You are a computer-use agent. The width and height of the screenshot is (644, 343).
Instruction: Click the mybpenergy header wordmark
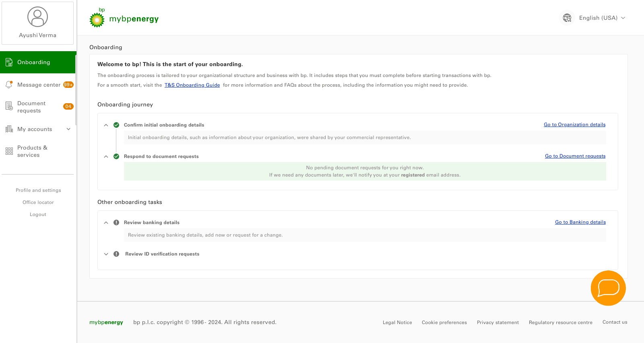(x=134, y=19)
